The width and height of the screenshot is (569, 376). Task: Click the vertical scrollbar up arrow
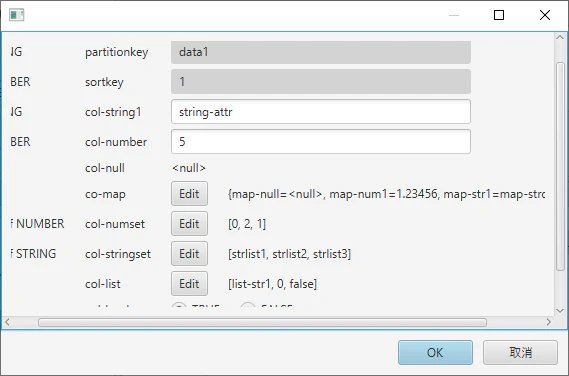click(560, 37)
